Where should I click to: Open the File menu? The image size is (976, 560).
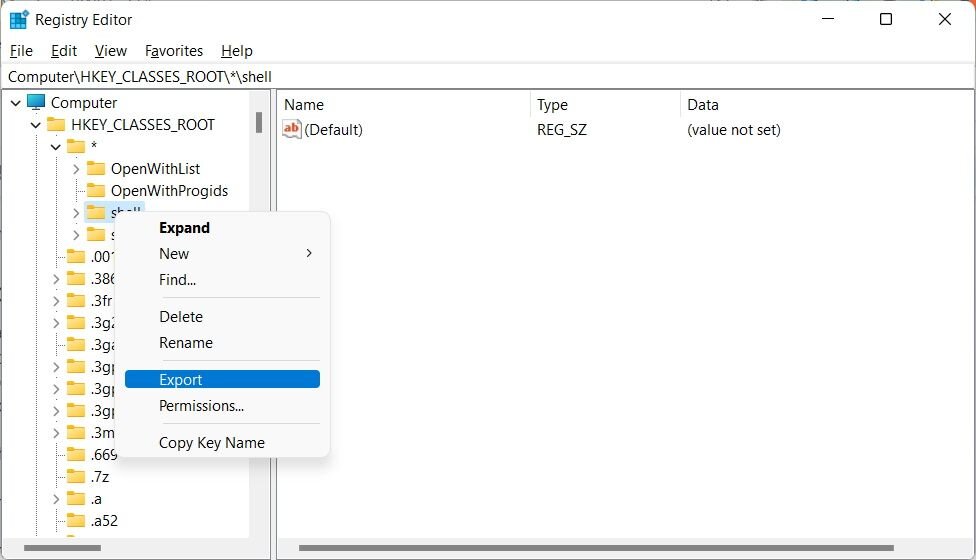[x=21, y=51]
